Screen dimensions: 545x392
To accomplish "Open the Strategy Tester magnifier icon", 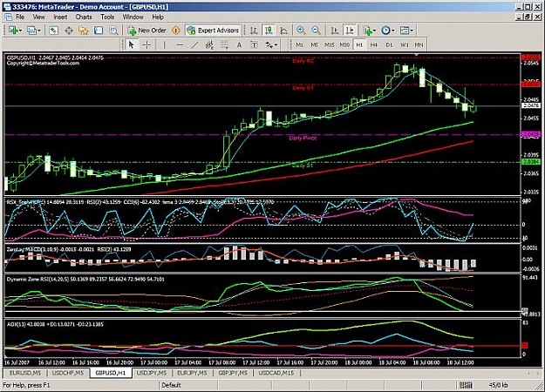I will pos(113,30).
